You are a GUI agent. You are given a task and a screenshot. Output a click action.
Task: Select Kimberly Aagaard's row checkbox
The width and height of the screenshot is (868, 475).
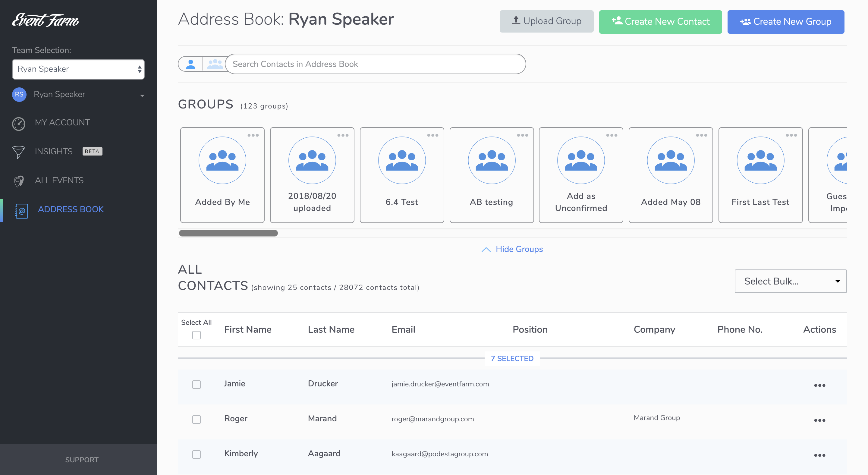[x=197, y=455]
